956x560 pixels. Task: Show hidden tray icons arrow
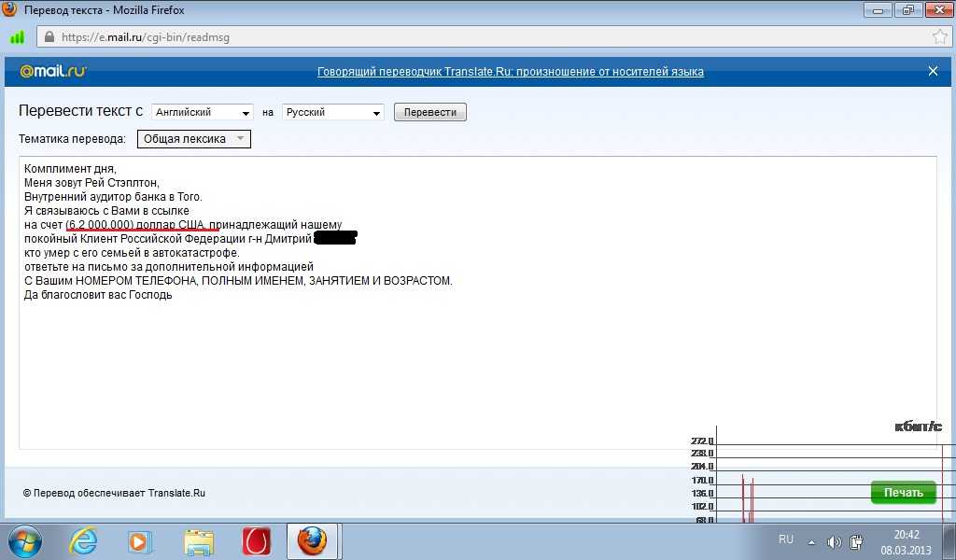(811, 542)
